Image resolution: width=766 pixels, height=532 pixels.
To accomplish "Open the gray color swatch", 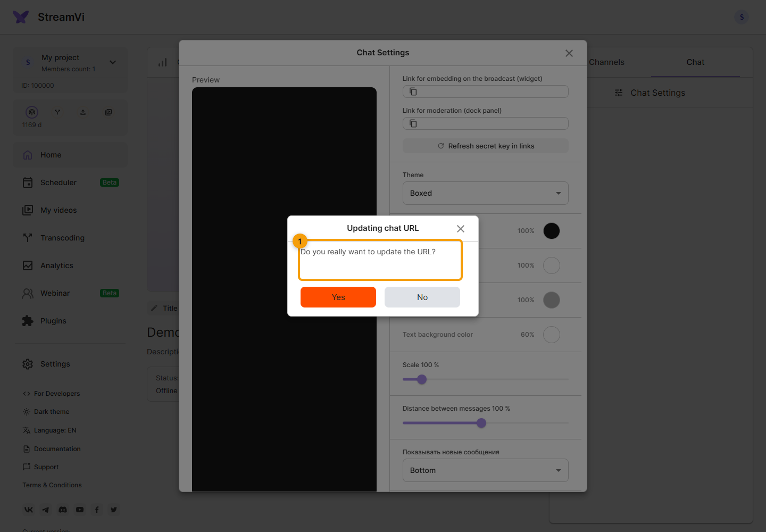I will [x=552, y=300].
